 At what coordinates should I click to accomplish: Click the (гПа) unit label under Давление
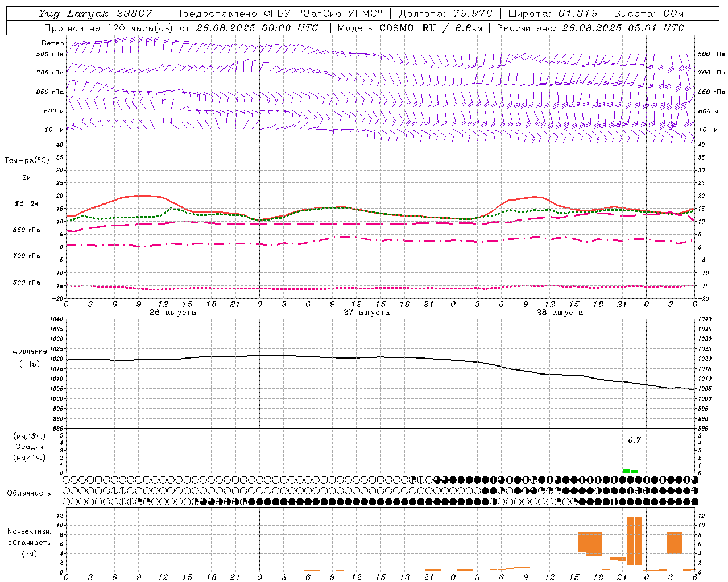pyautogui.click(x=30, y=364)
